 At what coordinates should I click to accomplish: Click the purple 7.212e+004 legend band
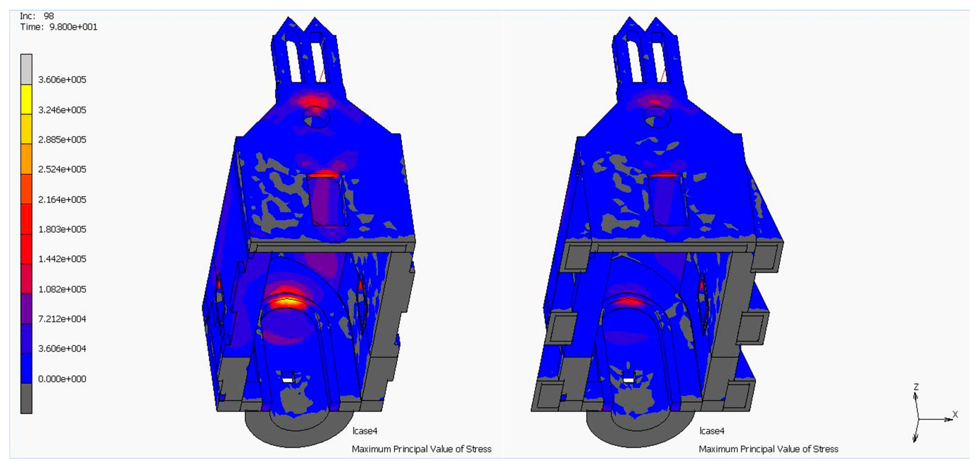point(26,309)
